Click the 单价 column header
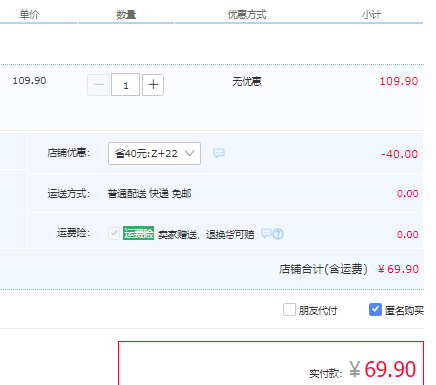This screenshot has height=385, width=436. point(29,15)
